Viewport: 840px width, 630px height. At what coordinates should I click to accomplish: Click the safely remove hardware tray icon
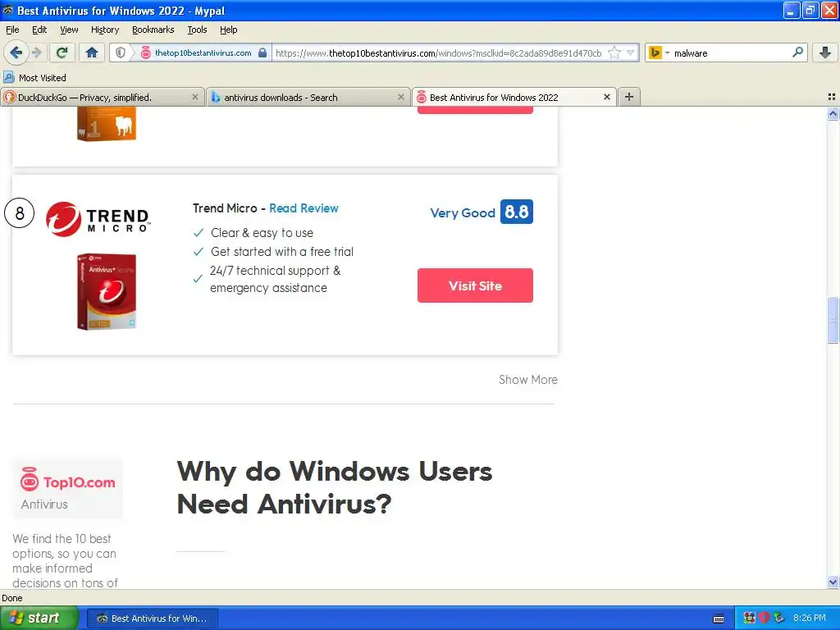pyautogui.click(x=778, y=619)
